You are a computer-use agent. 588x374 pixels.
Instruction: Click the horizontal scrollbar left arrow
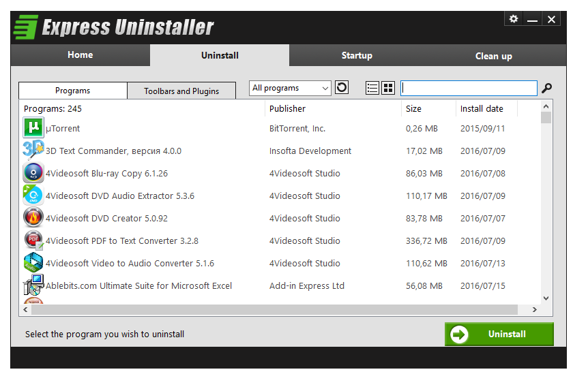click(x=25, y=309)
